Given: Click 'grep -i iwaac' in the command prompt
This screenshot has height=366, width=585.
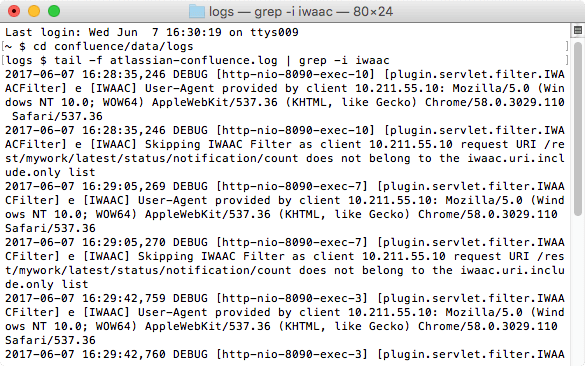Looking at the screenshot, I should pyautogui.click(x=344, y=60).
